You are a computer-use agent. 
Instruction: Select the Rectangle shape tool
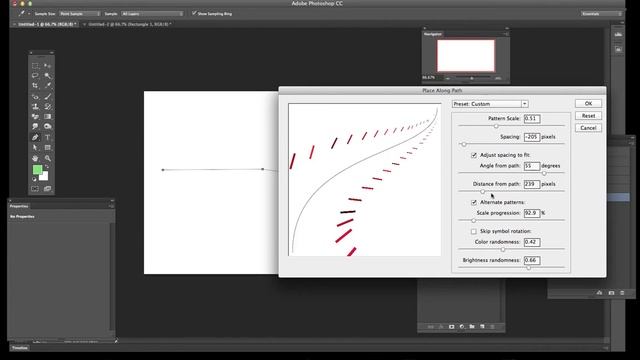(x=47, y=148)
